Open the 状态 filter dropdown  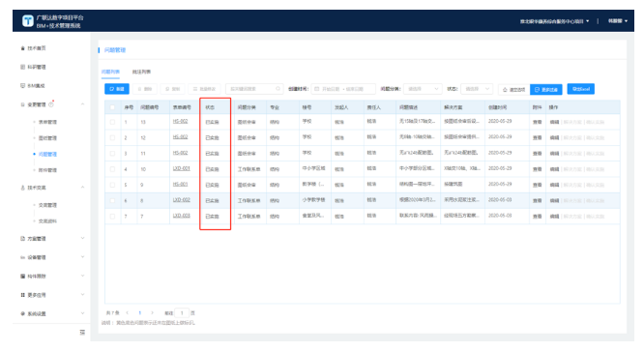tap(477, 89)
